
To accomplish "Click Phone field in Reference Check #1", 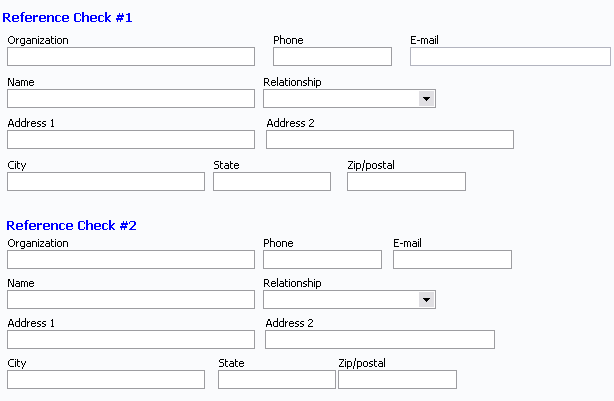I will (332, 56).
